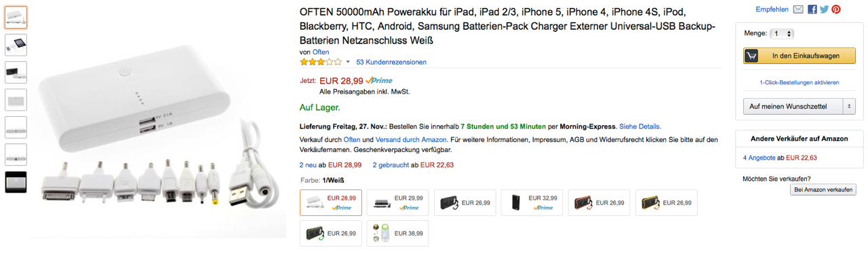
Task: Expand the Wunschzettel dropdown arrow
Action: click(849, 107)
